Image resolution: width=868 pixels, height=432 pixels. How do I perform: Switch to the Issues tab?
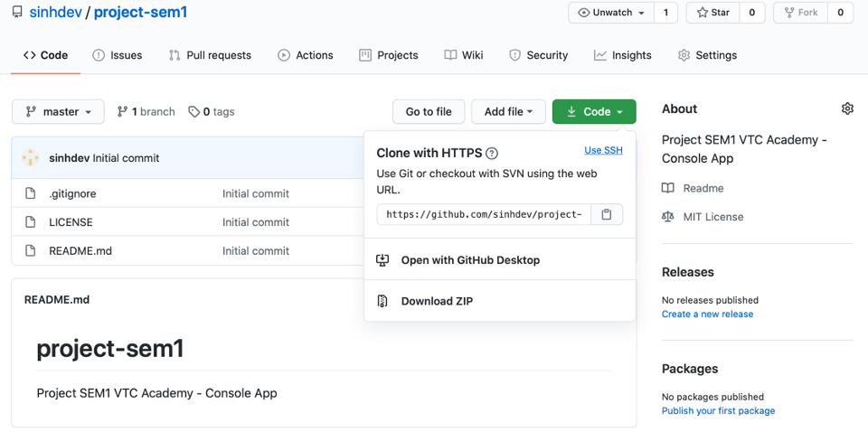tap(117, 55)
